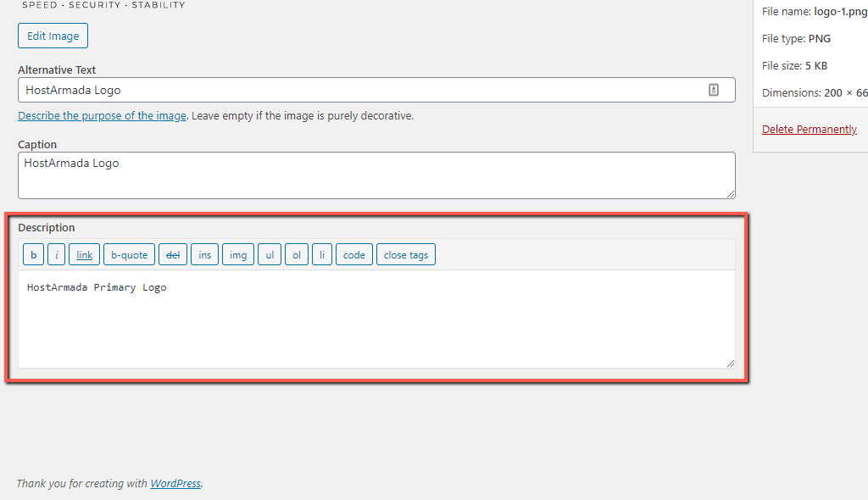
Task: Click the ins quicktag button
Action: (x=204, y=255)
